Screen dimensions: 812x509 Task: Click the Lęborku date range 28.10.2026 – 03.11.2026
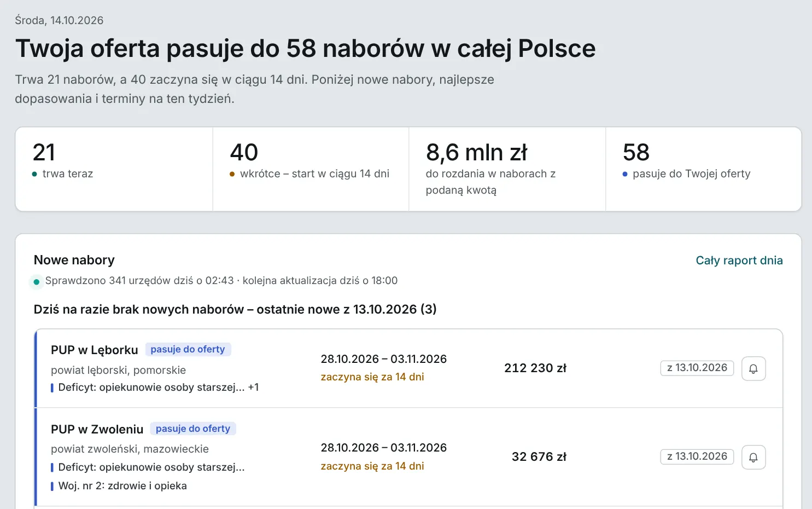tap(384, 359)
